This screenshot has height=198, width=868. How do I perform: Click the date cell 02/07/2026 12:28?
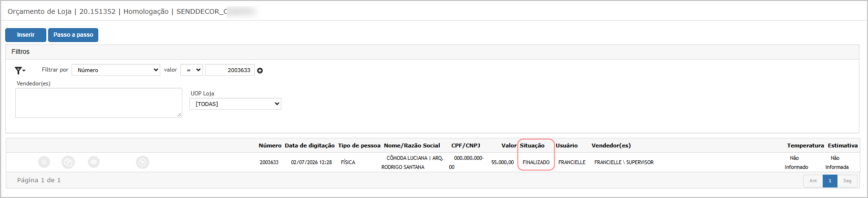(x=311, y=162)
